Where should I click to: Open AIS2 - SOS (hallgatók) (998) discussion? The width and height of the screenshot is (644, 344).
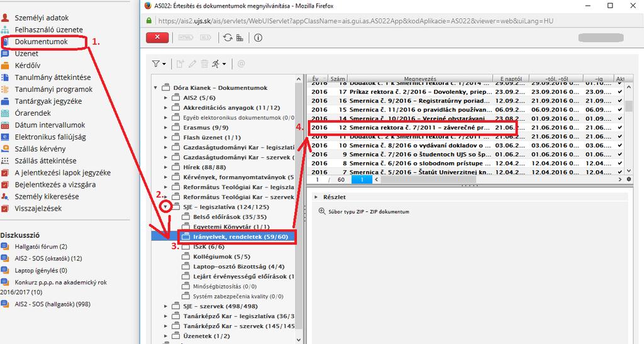pos(53,304)
